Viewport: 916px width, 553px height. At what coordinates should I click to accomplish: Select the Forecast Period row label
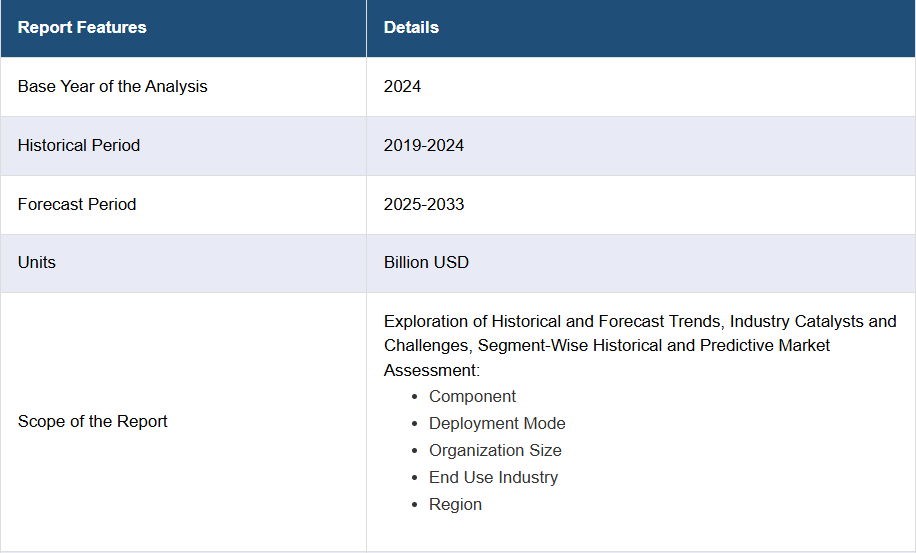tap(77, 204)
